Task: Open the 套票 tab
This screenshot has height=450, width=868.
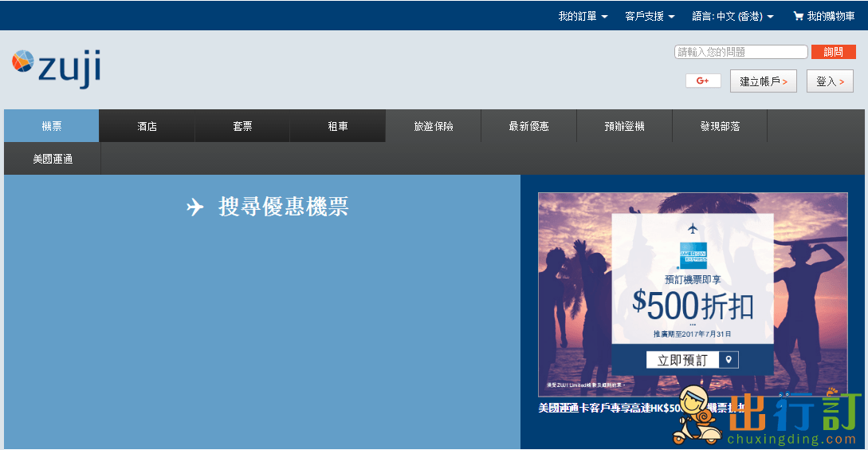Action: [242, 126]
